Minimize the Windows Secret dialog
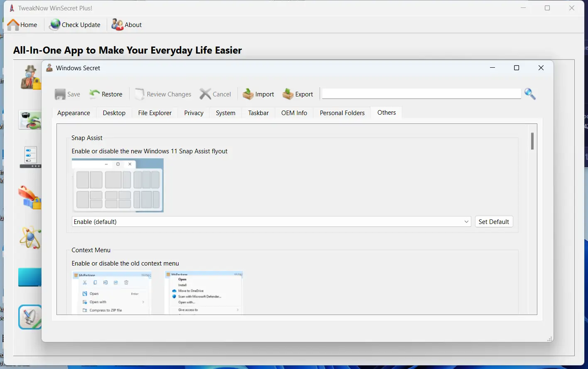Screen dimensions: 588x369 (x=492, y=68)
